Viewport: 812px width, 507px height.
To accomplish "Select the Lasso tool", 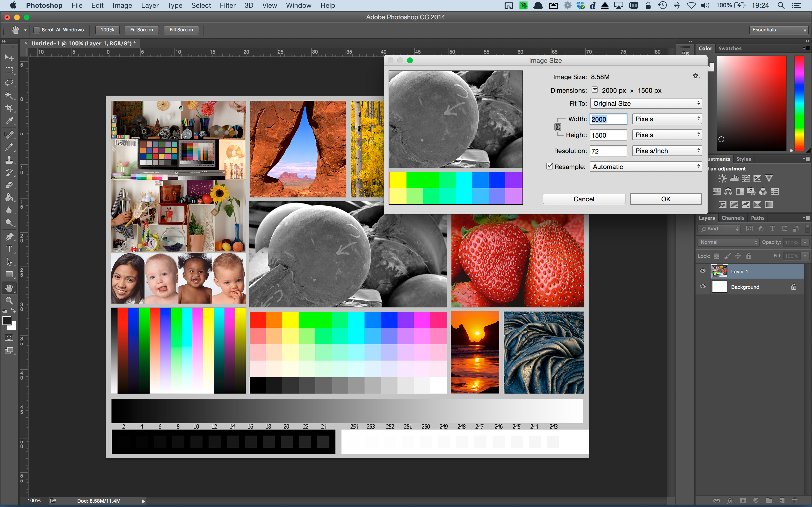I will [8, 82].
